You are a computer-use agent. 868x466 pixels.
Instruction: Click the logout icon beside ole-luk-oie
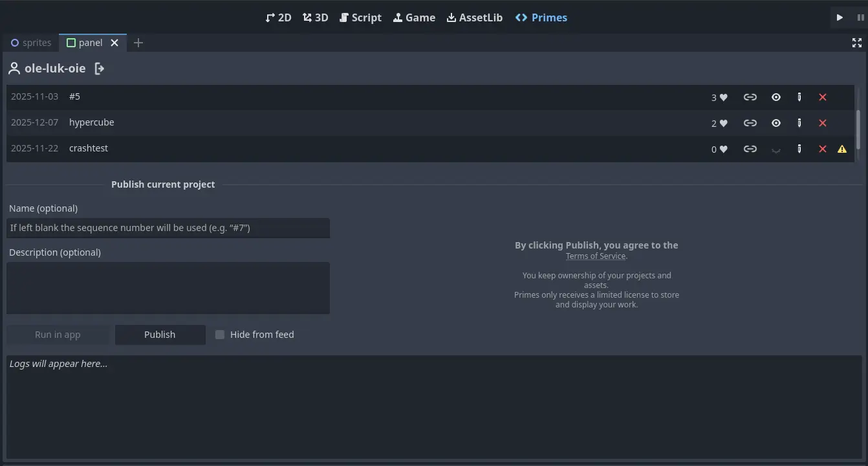pyautogui.click(x=99, y=69)
